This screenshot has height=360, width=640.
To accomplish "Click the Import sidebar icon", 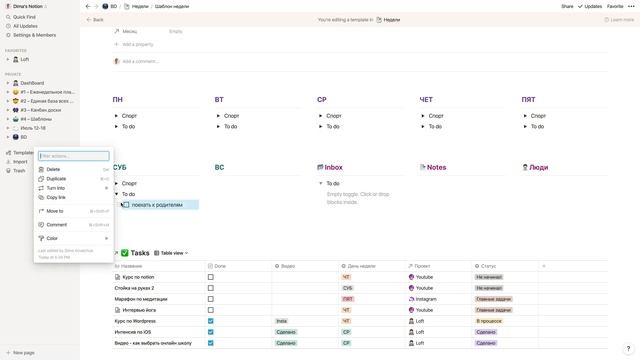I will point(8,162).
